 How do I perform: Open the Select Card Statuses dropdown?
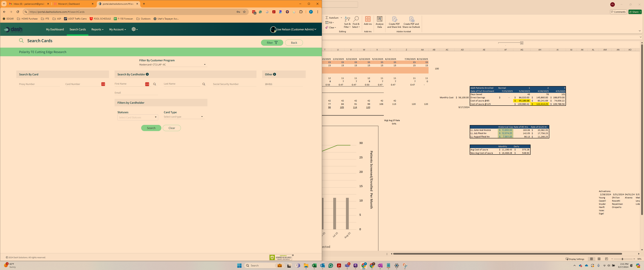(138, 117)
